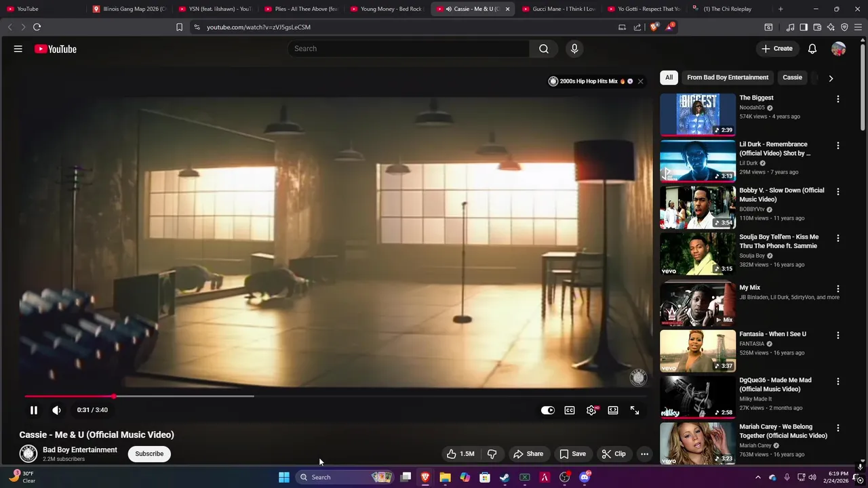Open Brave VPN shield icon

click(x=844, y=27)
